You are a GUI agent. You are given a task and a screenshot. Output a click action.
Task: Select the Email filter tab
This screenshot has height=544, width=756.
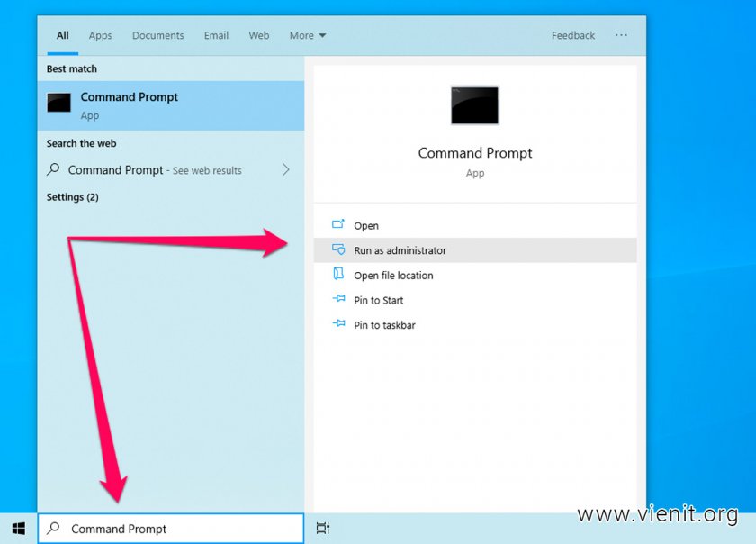coord(216,36)
